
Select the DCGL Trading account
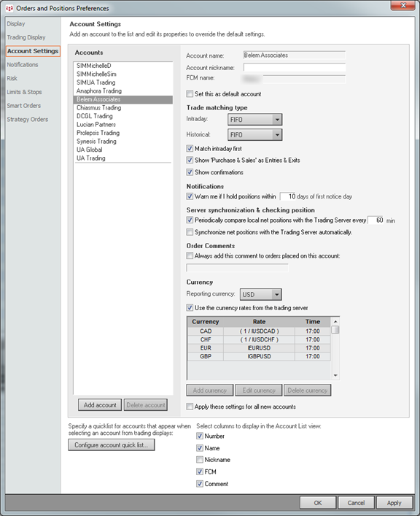coord(123,116)
